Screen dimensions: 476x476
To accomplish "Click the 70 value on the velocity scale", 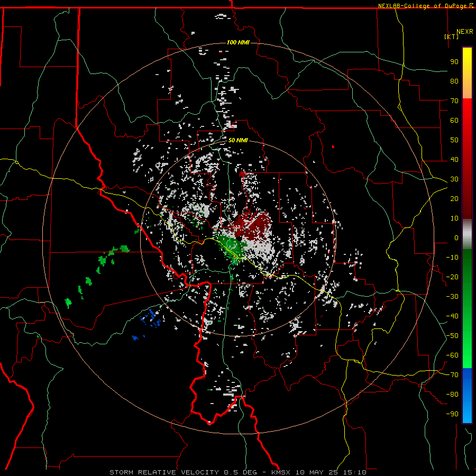I will (454, 101).
